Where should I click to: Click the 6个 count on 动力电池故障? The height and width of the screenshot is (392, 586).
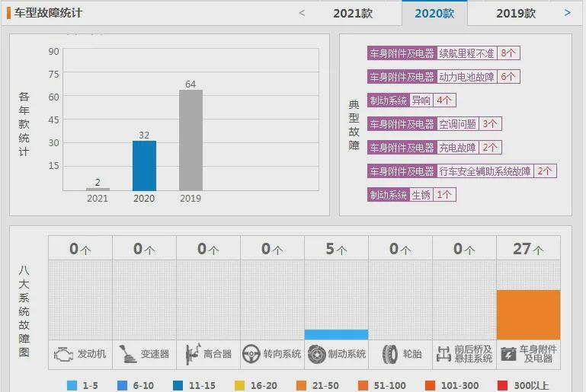click(508, 77)
